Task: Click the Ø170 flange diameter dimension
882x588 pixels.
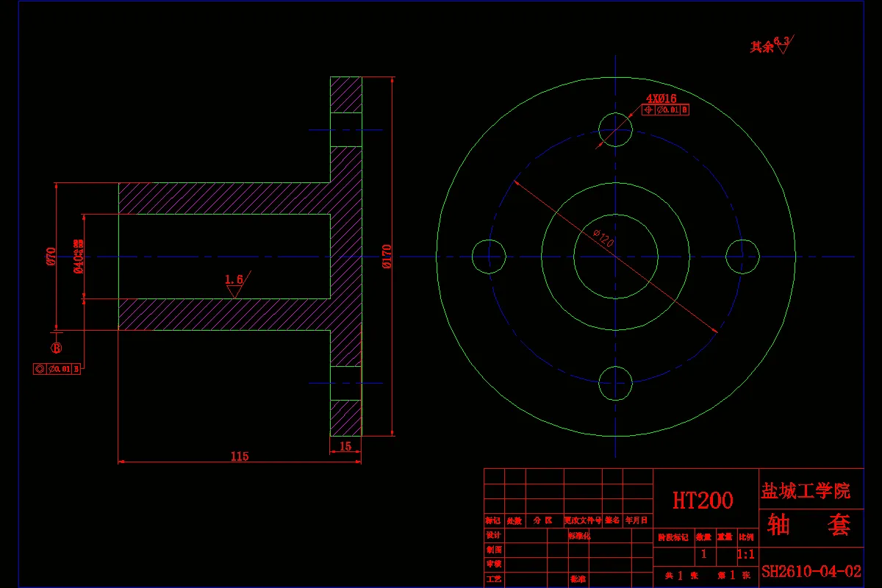Action: coord(387,256)
